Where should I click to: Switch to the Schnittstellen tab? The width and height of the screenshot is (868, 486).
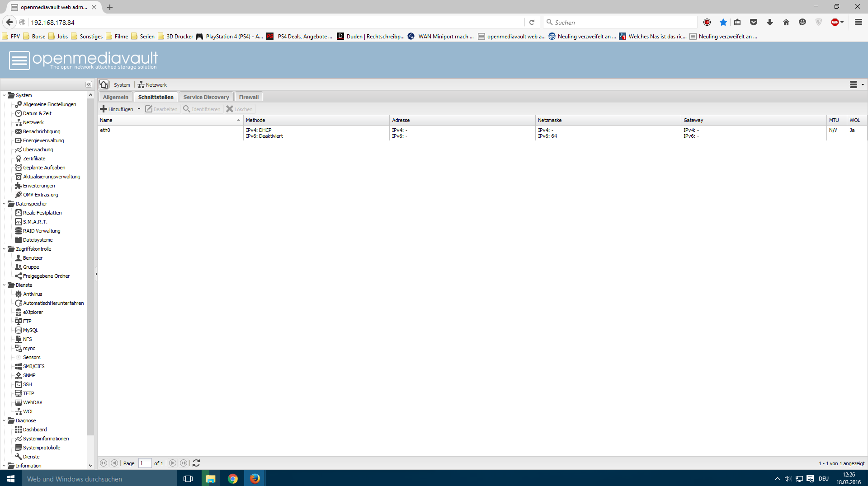tap(156, 97)
